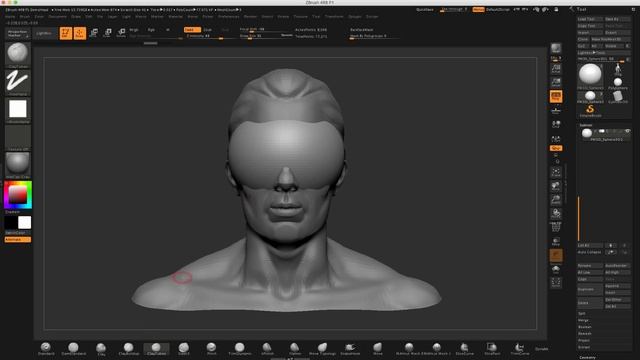Open the FreeHand stroke selector
Viewport: 640px width, 360px height.
pyautogui.click(x=18, y=82)
